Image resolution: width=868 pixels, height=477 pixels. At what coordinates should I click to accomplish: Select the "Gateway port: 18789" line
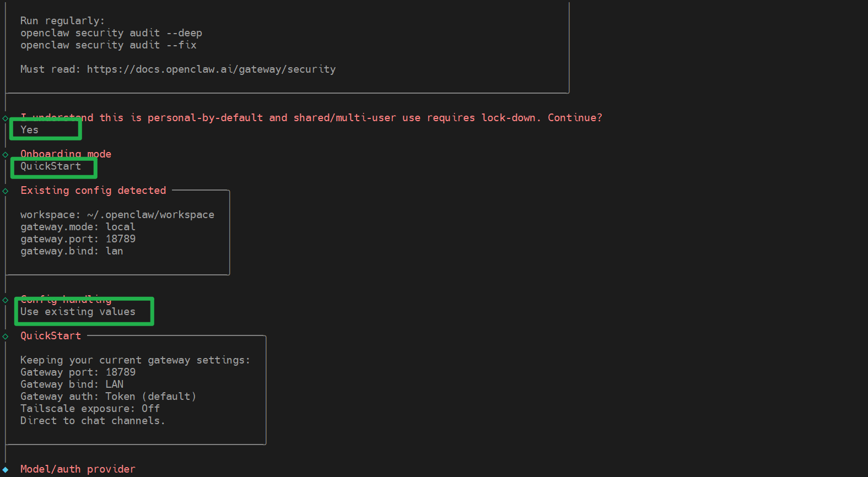coord(78,372)
